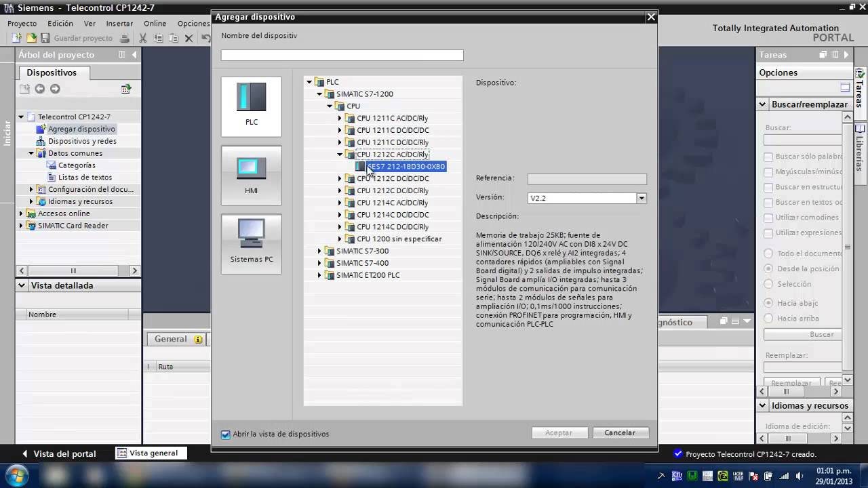The height and width of the screenshot is (488, 868).
Task: Open Dispositivos y redes in project tree
Action: click(82, 141)
